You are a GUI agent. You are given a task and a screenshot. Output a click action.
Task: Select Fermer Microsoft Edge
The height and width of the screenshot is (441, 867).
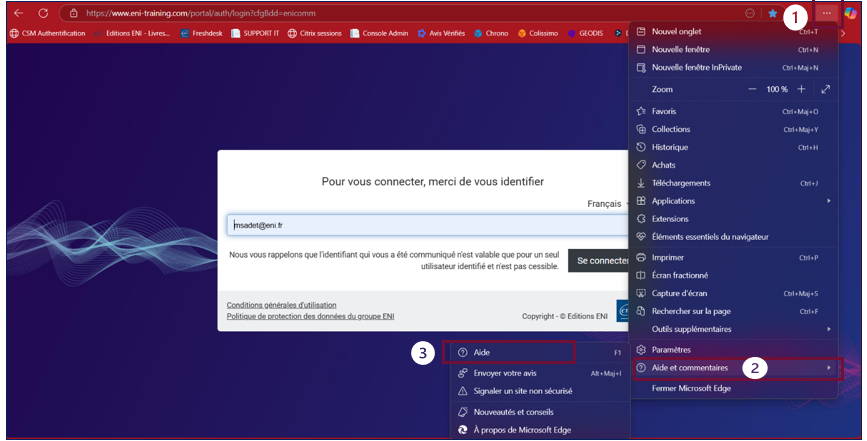(733, 388)
